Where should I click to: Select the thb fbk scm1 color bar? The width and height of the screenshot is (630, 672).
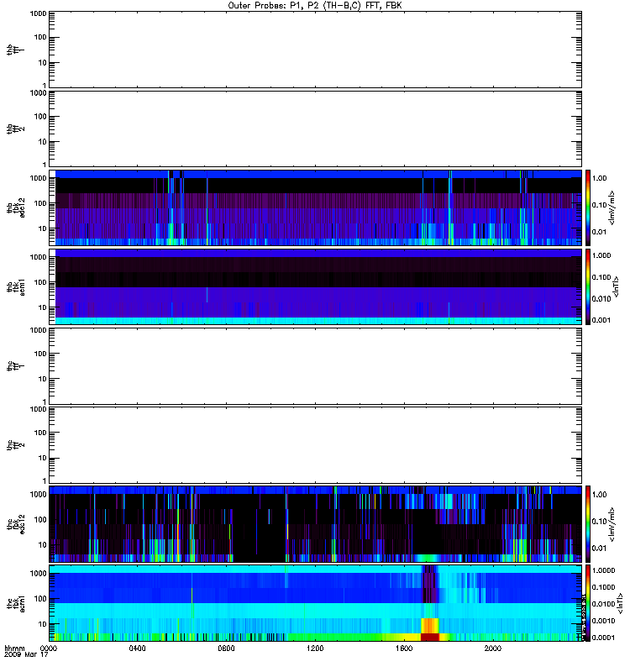coord(588,286)
